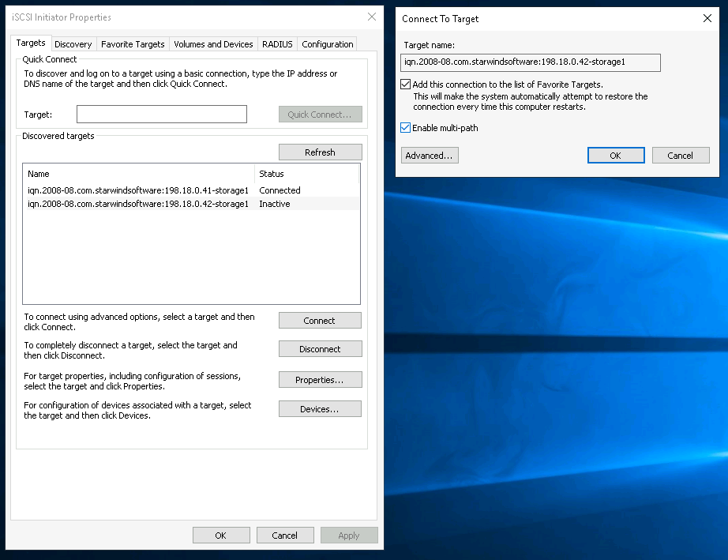Open Advanced settings in Connect To Target
This screenshot has width=728, height=560.
coord(430,156)
